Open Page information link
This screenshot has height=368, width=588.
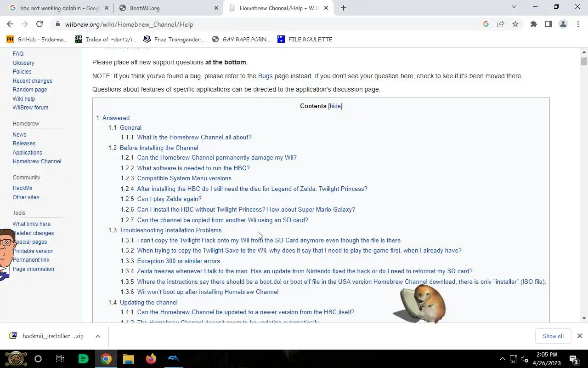pos(33,269)
